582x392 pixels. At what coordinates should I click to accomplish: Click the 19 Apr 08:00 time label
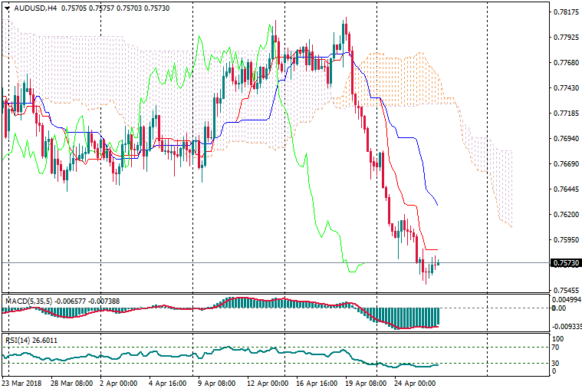tap(364, 382)
